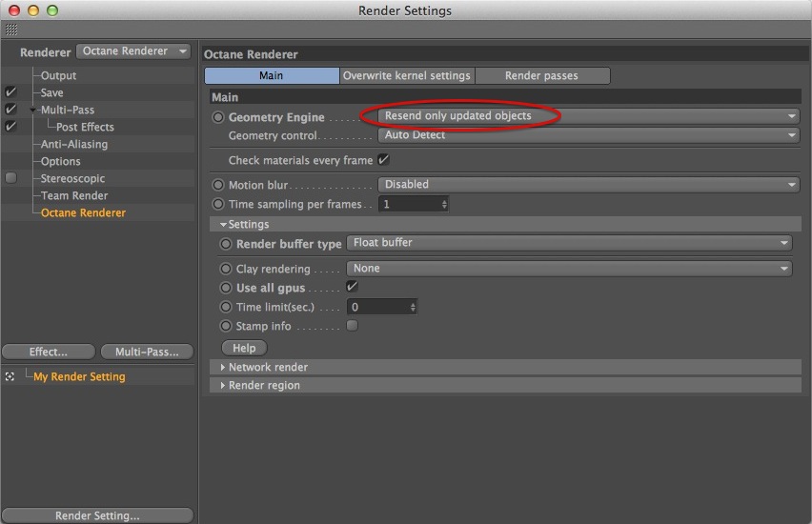Screen dimensions: 812x524
Task: Click the Time sampling per frames animation dot
Action: (218, 204)
